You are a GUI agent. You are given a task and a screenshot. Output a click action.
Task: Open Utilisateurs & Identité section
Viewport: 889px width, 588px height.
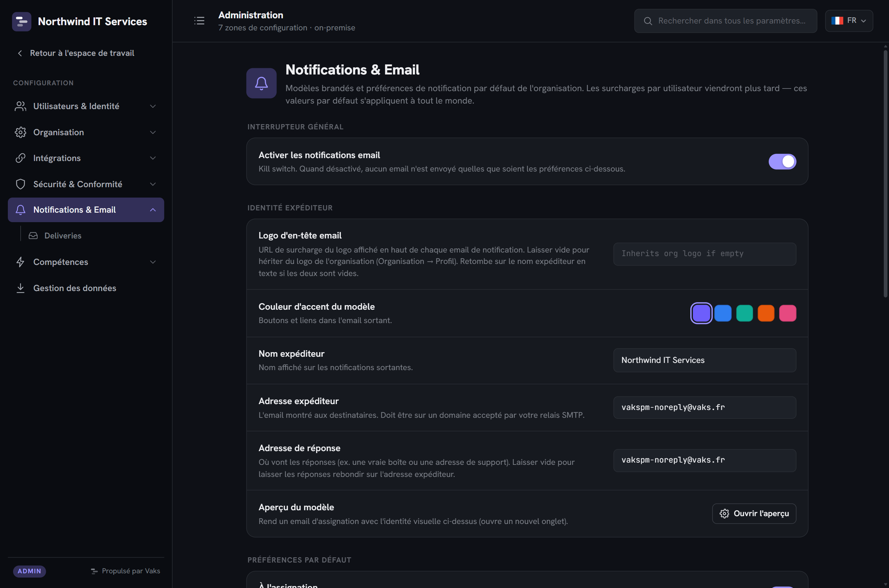click(x=86, y=106)
